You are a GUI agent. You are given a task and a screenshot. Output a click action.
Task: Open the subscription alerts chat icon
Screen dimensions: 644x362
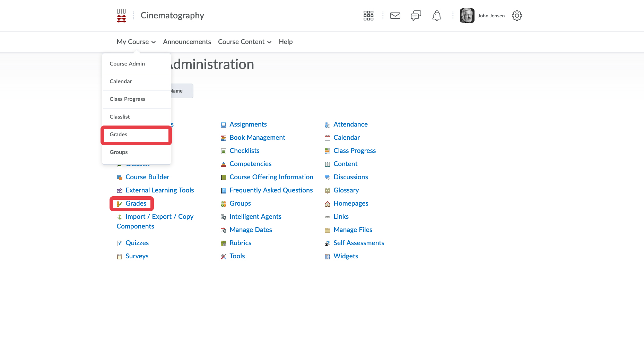416,16
